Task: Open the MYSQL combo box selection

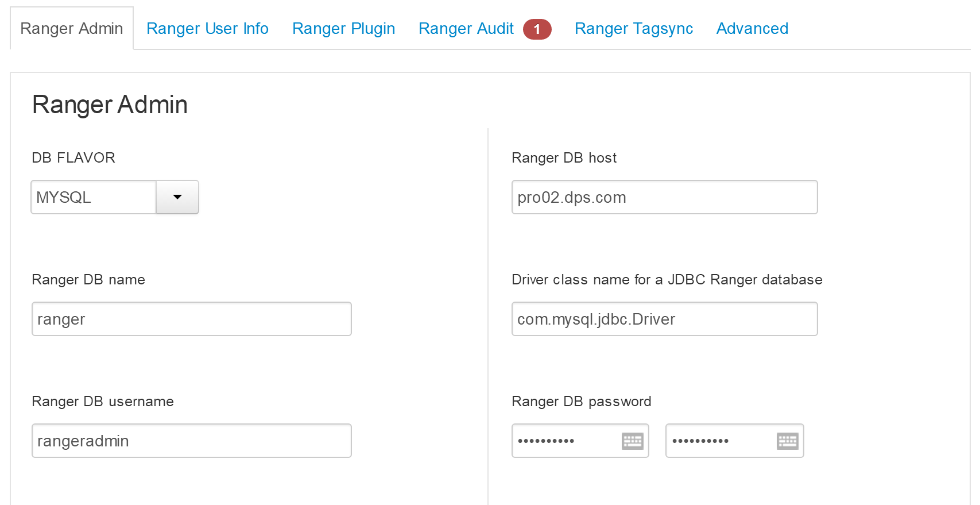Action: click(x=94, y=197)
